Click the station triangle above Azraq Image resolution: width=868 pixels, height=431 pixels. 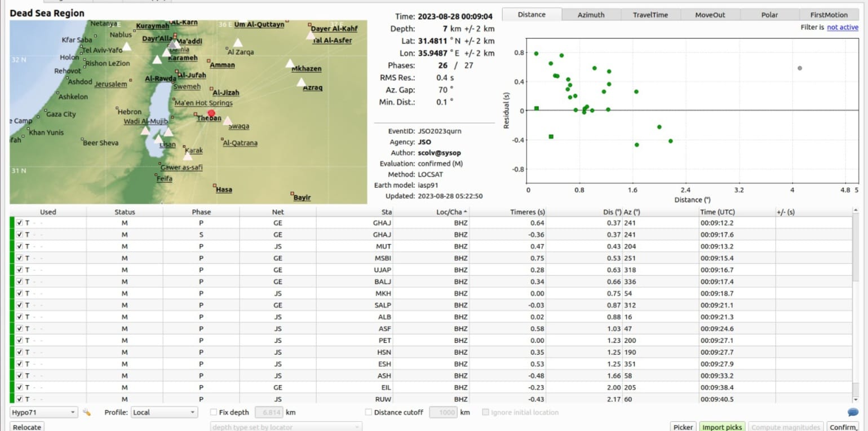coord(302,82)
